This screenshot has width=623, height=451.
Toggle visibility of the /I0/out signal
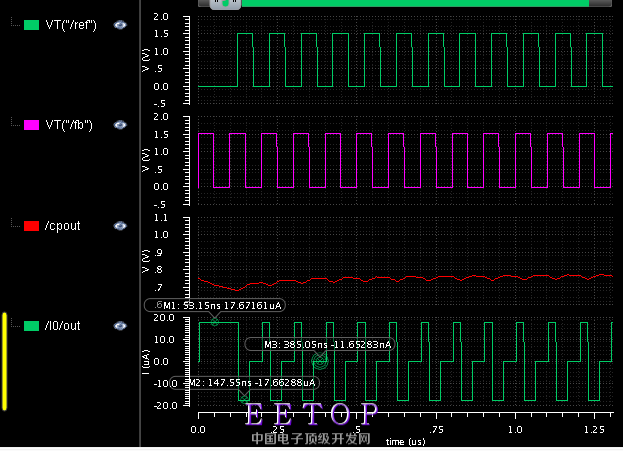(120, 326)
